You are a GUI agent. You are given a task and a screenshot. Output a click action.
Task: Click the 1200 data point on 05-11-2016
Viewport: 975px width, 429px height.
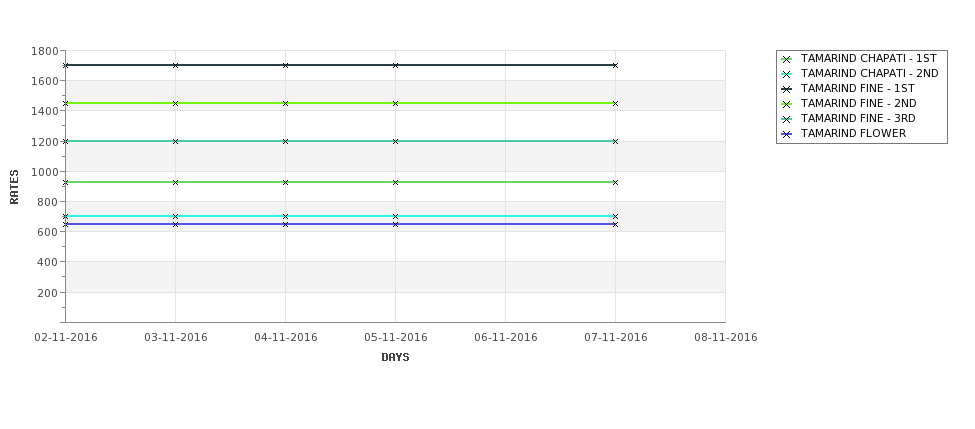[395, 141]
